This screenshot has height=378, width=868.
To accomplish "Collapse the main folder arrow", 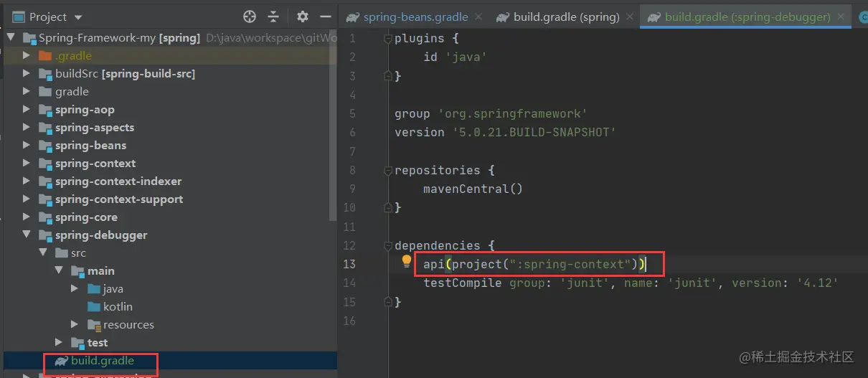I will coord(60,270).
